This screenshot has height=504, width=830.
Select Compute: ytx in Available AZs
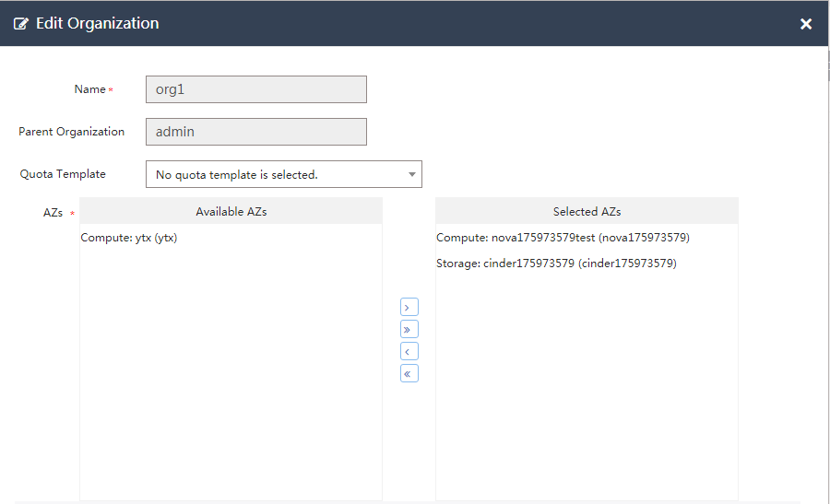129,238
